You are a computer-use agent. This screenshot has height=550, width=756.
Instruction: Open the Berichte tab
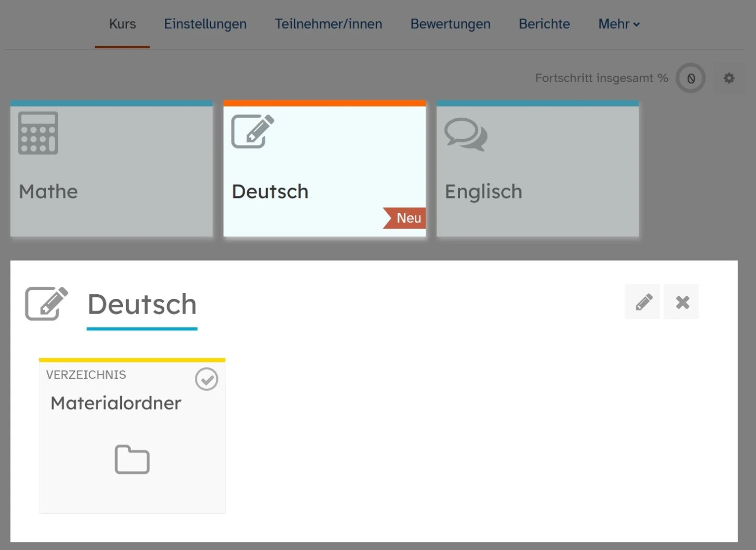pos(544,24)
